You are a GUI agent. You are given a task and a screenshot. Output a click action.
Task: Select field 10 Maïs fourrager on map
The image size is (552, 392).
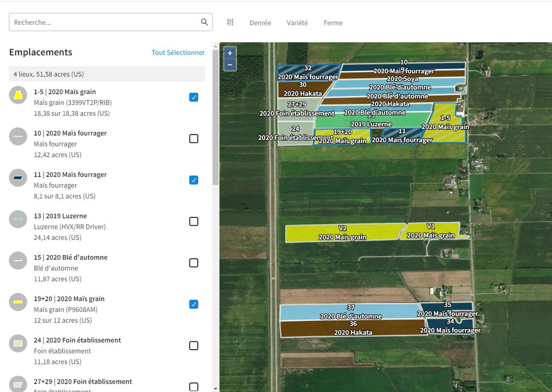(x=403, y=67)
